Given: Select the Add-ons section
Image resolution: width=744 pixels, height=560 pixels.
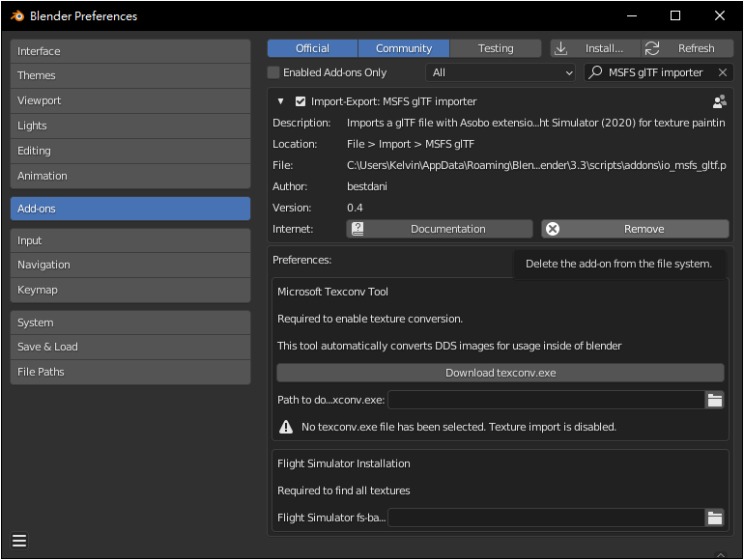Looking at the screenshot, I should tap(130, 209).
